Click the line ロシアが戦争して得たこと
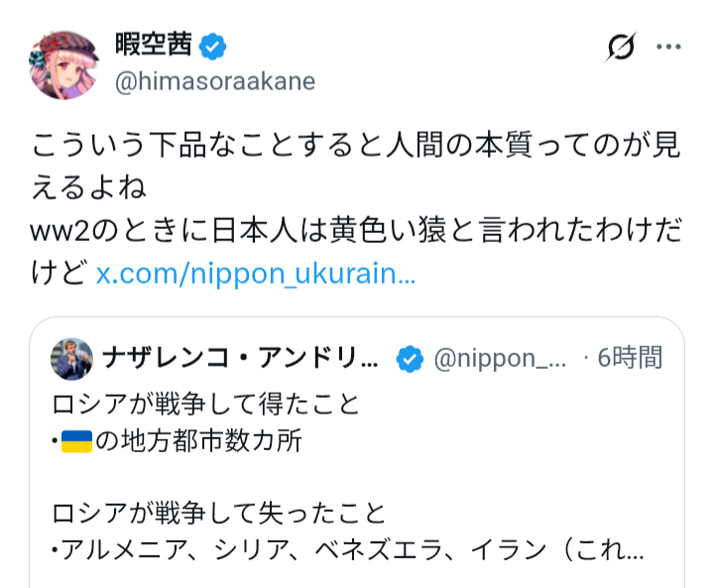Viewport: 714px width, 588px height. (x=205, y=404)
